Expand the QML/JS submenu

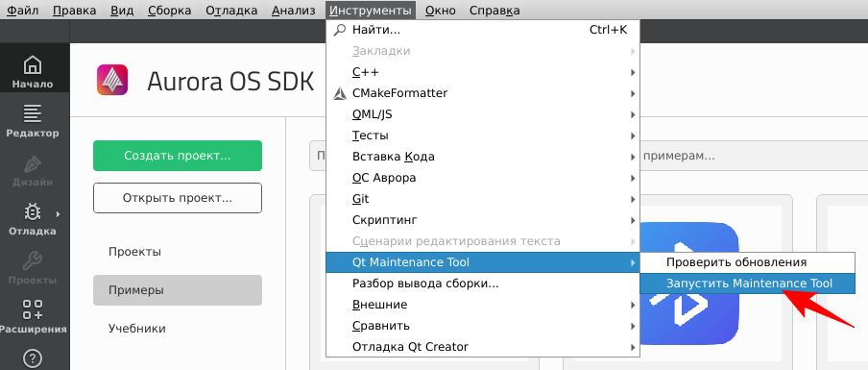click(x=483, y=114)
